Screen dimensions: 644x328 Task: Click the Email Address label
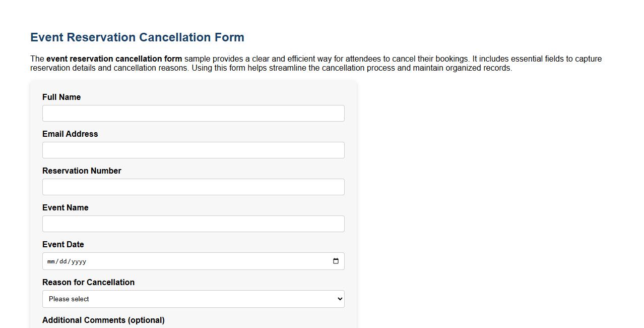coord(70,134)
